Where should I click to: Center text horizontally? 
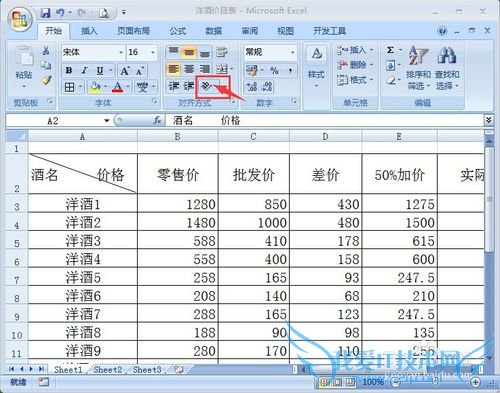click(189, 69)
